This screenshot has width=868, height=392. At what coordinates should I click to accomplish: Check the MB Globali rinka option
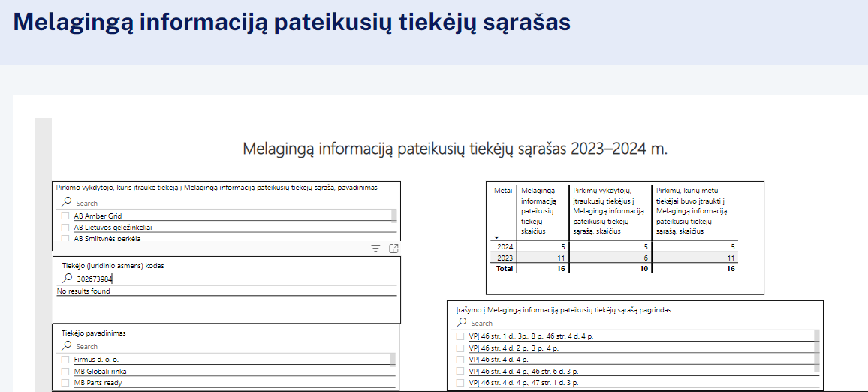point(65,371)
